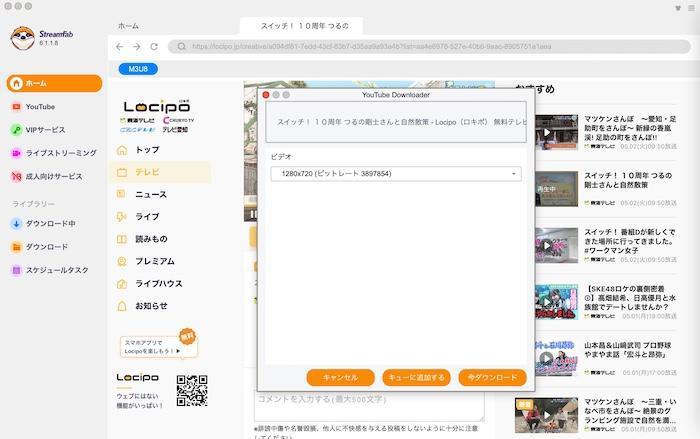Image resolution: width=700 pixels, height=439 pixels.
Task: Click the address bar URL field
Action: [429, 46]
